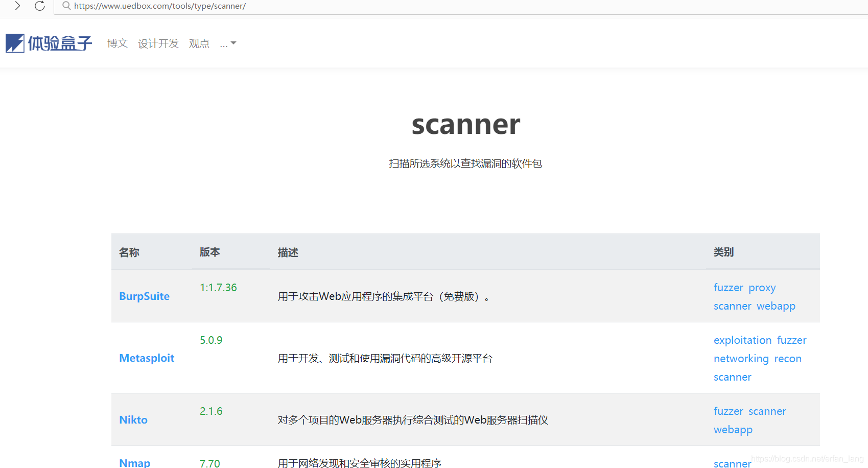Image resolution: width=868 pixels, height=468 pixels.
Task: Open the Metasploit tool link
Action: (x=147, y=358)
